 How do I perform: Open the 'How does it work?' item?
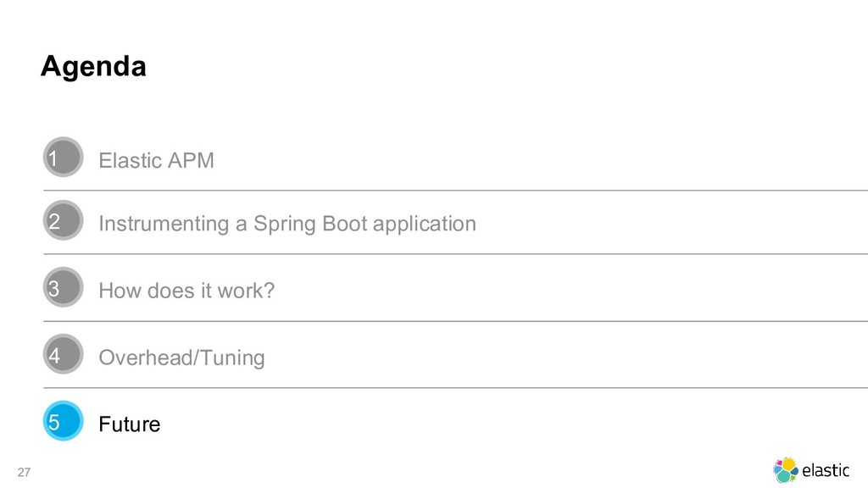coord(186,291)
